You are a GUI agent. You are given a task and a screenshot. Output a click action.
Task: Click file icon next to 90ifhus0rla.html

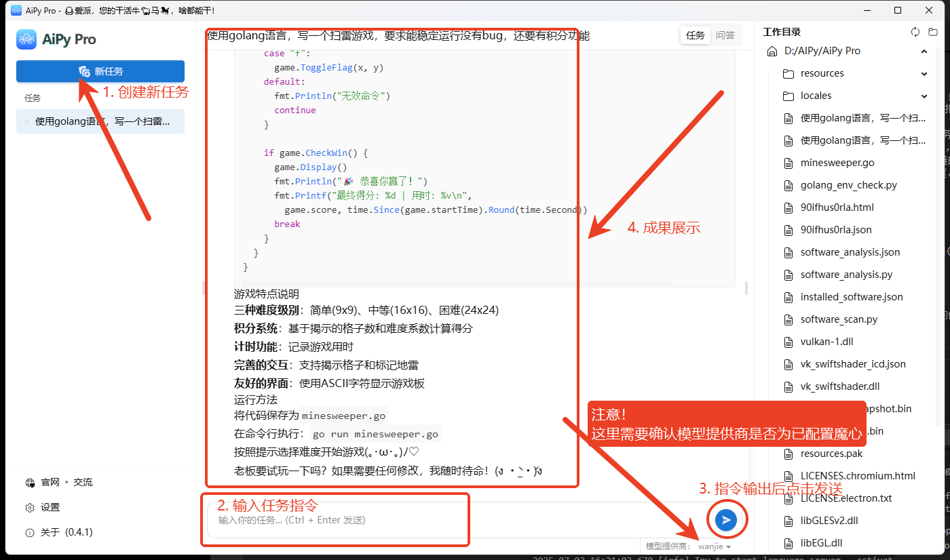tap(788, 207)
